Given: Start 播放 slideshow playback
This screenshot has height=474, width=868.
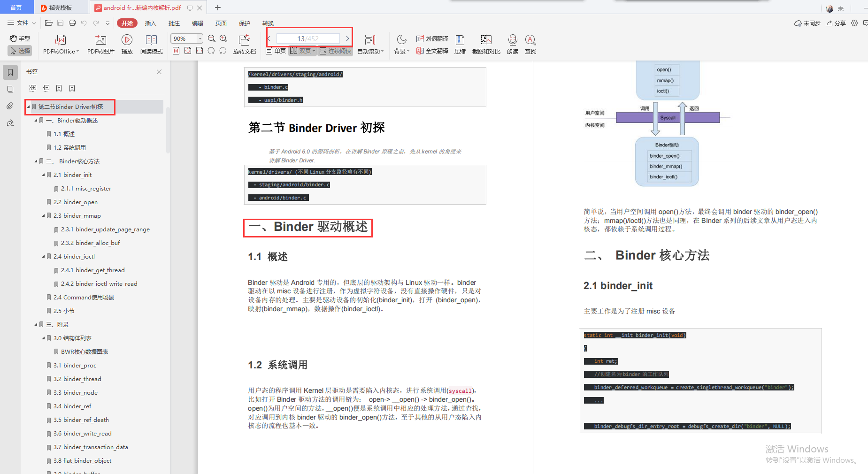Looking at the screenshot, I should [127, 44].
